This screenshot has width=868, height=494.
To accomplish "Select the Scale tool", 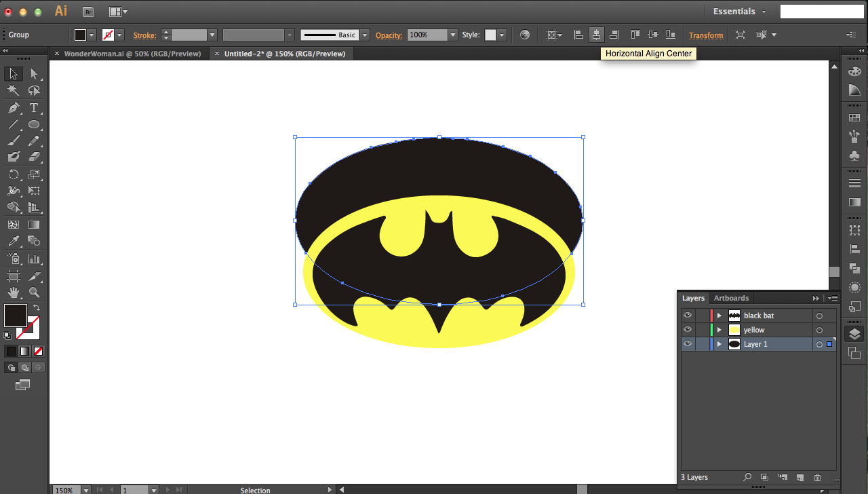I will (34, 174).
